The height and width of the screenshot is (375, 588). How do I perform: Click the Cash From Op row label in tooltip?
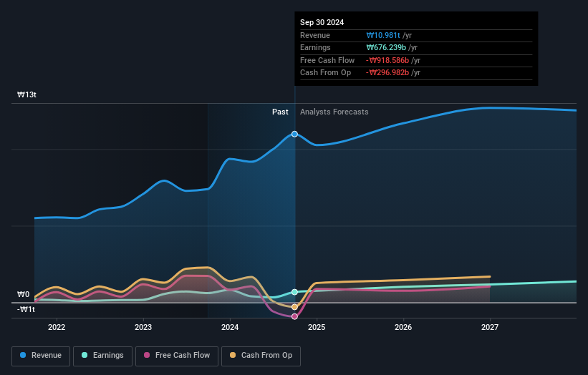coord(325,73)
